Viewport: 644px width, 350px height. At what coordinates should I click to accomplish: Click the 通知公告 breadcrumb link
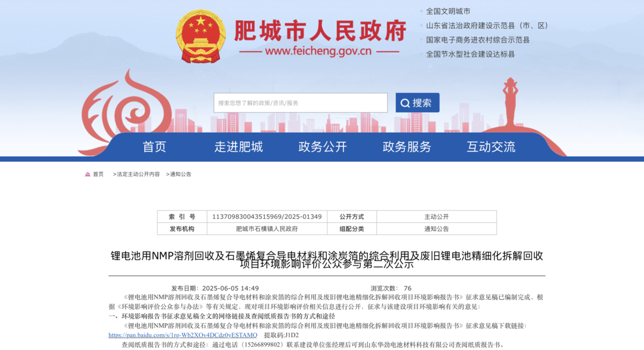[181, 174]
